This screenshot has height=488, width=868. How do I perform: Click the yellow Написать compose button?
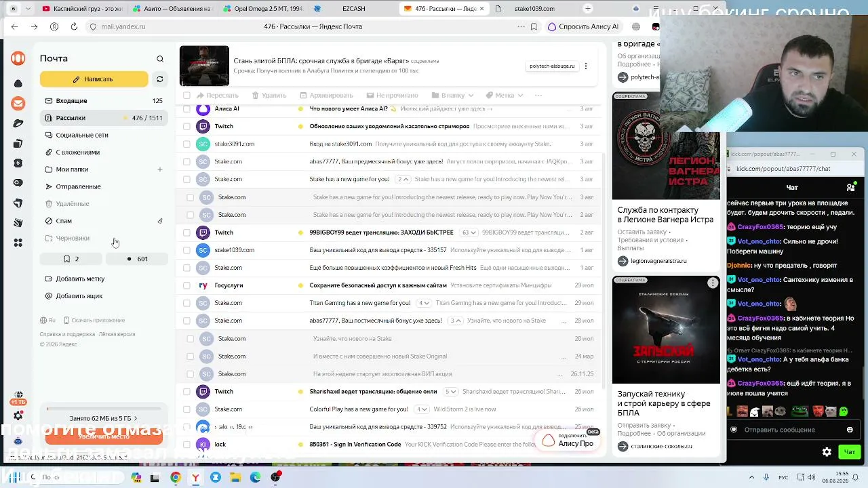tap(94, 79)
